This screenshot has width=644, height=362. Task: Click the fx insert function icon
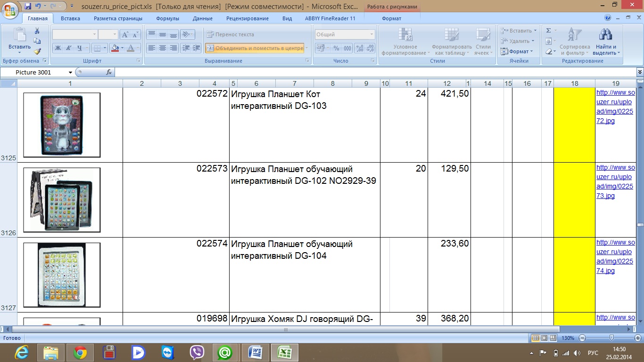coord(109,72)
